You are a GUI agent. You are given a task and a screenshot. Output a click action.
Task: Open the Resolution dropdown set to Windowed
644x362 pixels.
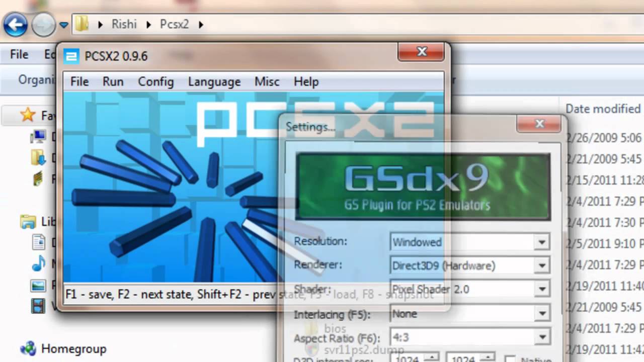[469, 242]
